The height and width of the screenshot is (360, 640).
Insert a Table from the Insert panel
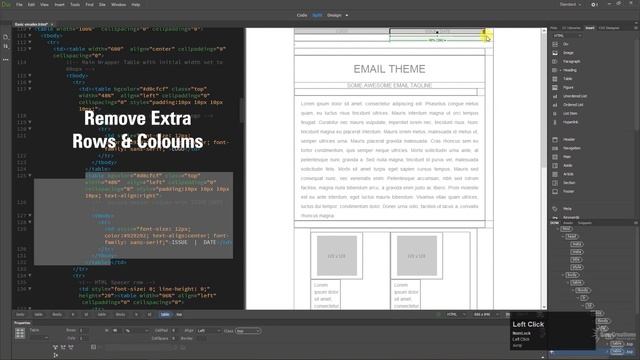567,78
